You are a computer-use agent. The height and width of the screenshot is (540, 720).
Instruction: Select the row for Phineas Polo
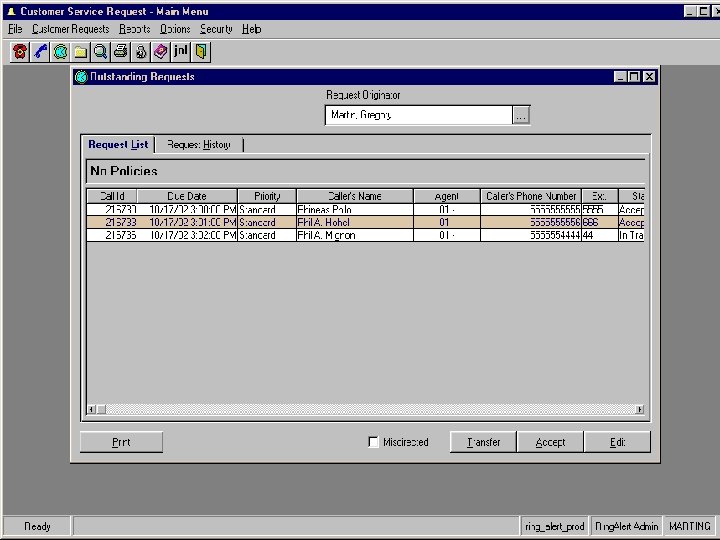(366, 210)
